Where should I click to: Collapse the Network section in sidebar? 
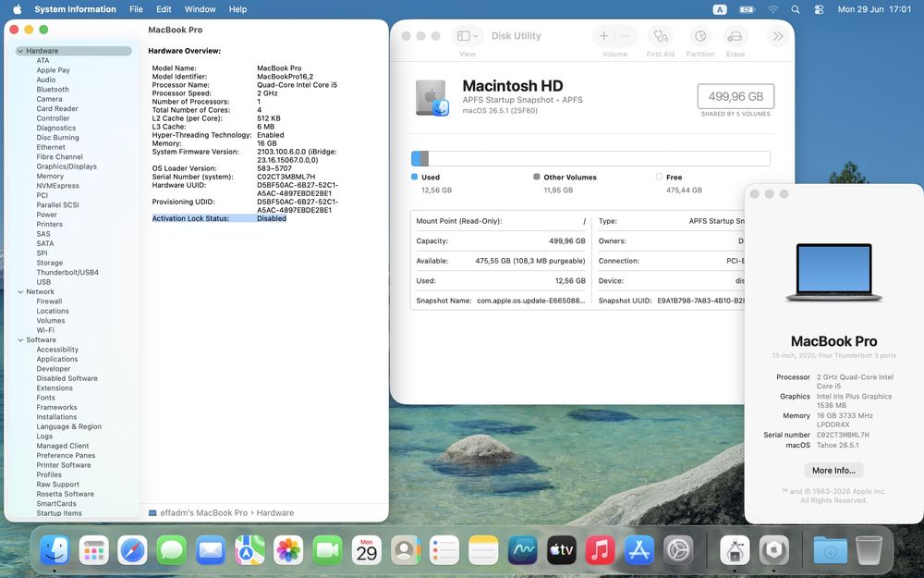tap(20, 291)
